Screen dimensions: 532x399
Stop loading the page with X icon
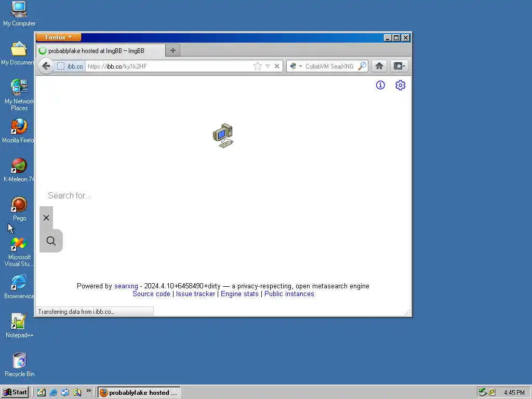[277, 66]
